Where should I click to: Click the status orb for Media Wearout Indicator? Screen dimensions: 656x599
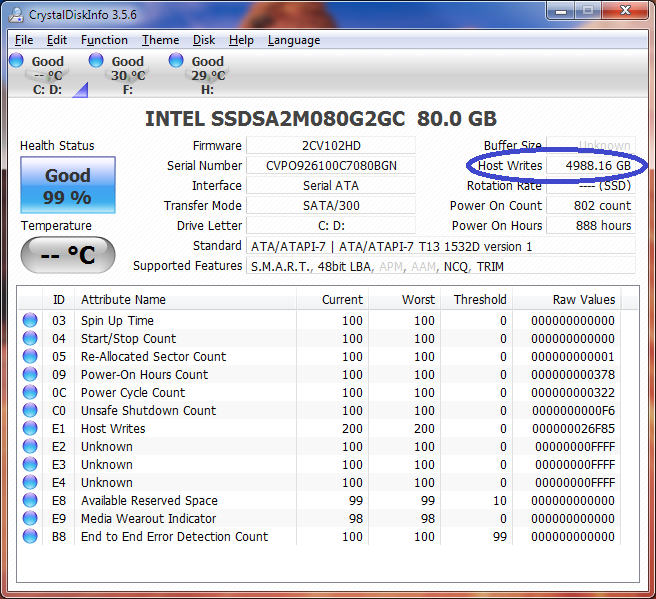[x=30, y=518]
